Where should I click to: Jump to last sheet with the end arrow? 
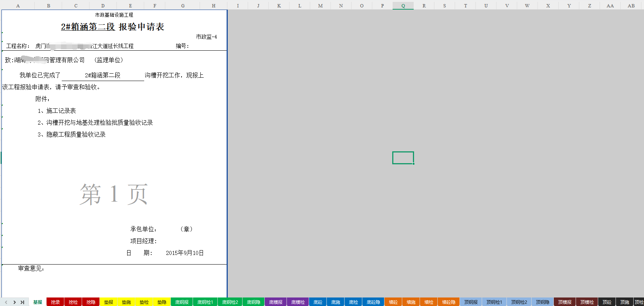(x=23, y=302)
